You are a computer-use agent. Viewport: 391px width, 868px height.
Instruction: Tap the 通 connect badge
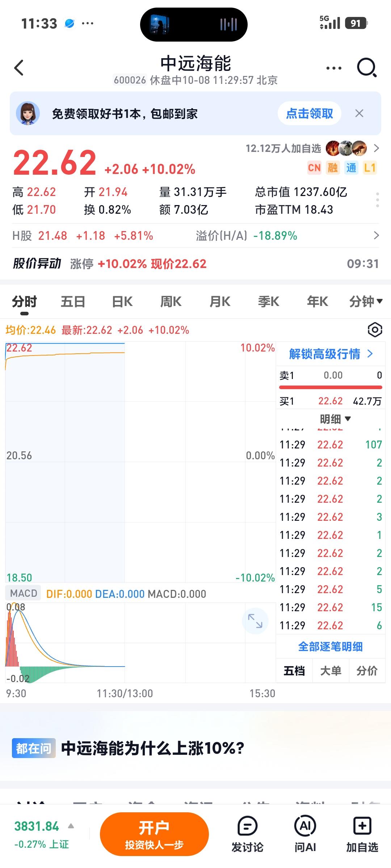(351, 167)
